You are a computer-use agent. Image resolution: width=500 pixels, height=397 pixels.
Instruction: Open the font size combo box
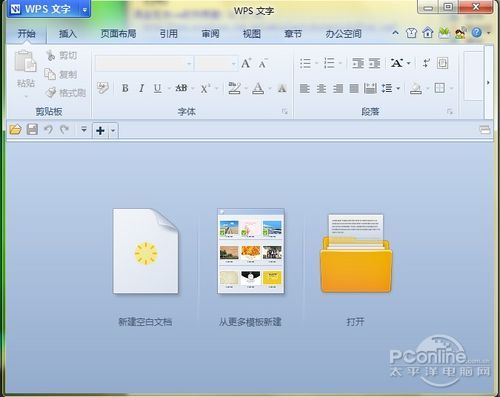[x=216, y=63]
